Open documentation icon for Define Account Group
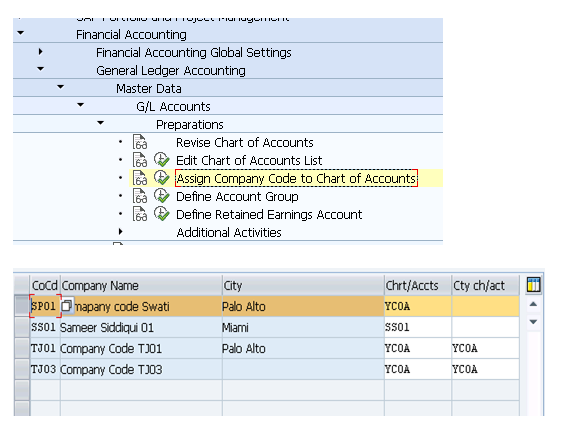 140,196
